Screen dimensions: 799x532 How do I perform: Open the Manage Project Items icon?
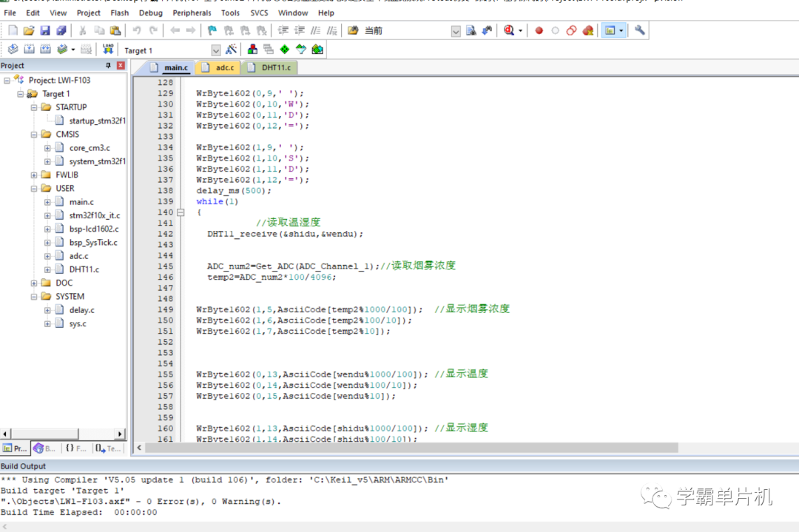[x=252, y=50]
